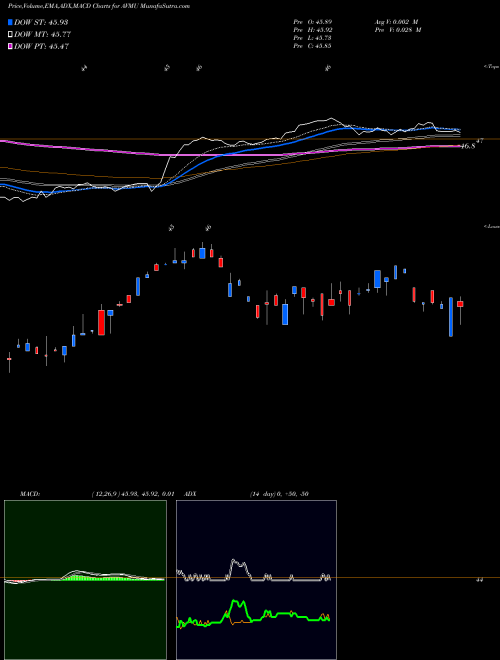
Task: Select the 'DOW PT: 45.47' legend text
Action: click(41, 46)
